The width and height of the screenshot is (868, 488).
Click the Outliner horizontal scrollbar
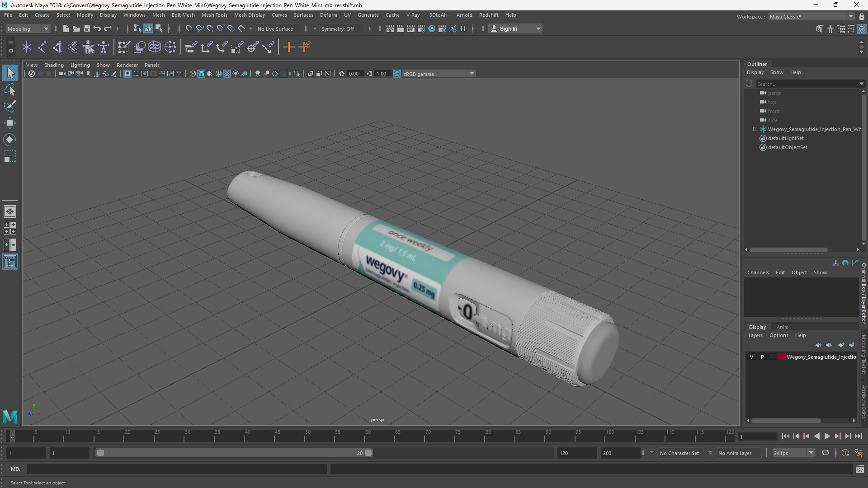click(x=788, y=249)
